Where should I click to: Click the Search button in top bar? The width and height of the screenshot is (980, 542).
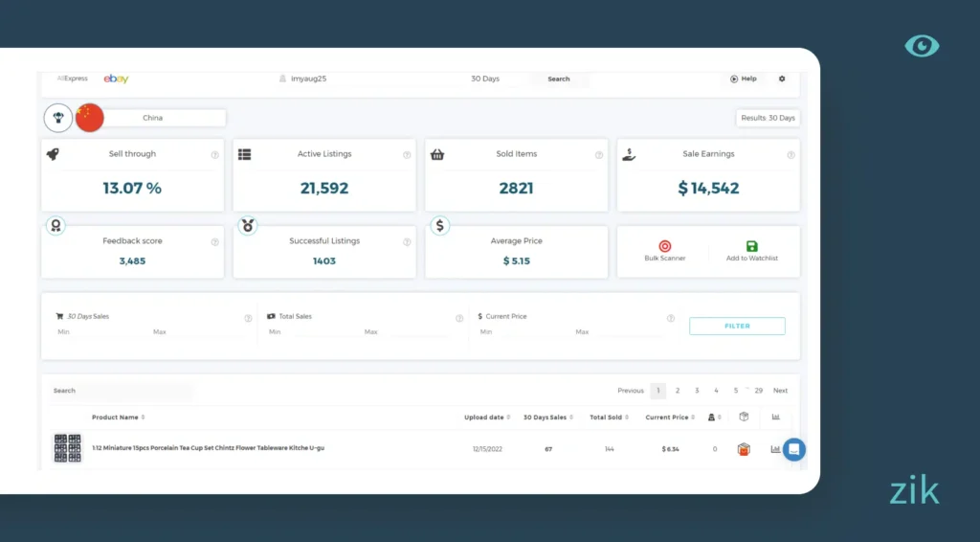(x=559, y=79)
